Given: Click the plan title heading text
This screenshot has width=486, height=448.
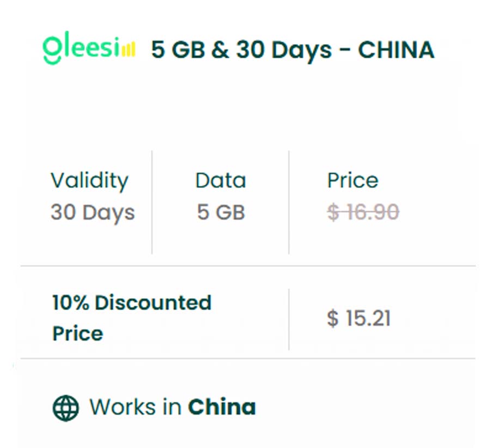Looking at the screenshot, I should point(292,50).
